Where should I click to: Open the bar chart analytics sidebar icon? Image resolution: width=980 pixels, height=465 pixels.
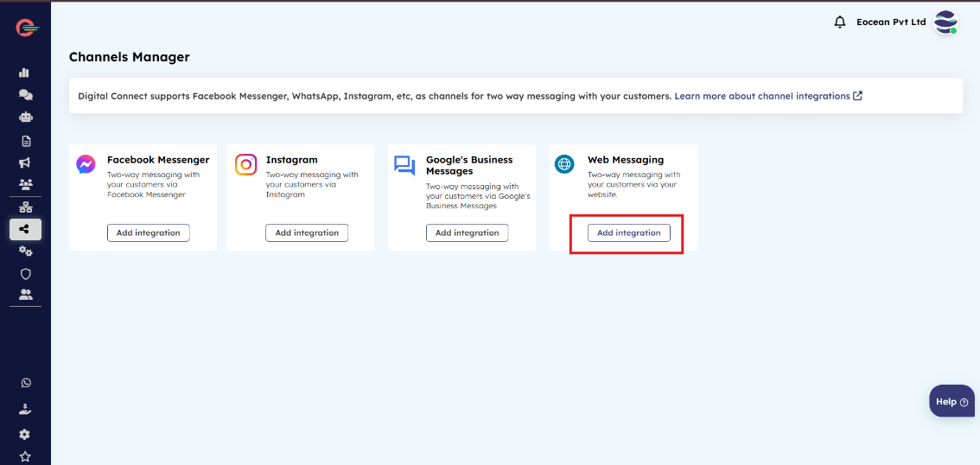click(x=25, y=73)
